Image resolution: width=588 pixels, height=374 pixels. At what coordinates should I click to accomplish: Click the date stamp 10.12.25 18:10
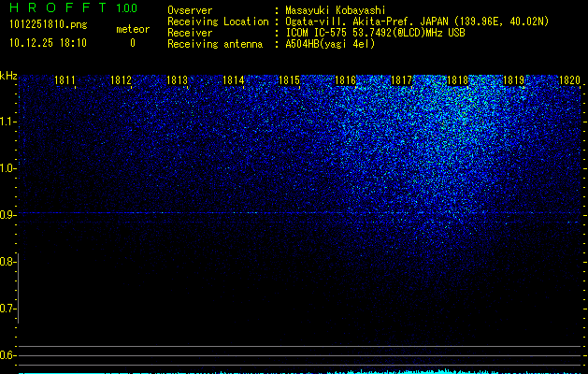pos(48,43)
